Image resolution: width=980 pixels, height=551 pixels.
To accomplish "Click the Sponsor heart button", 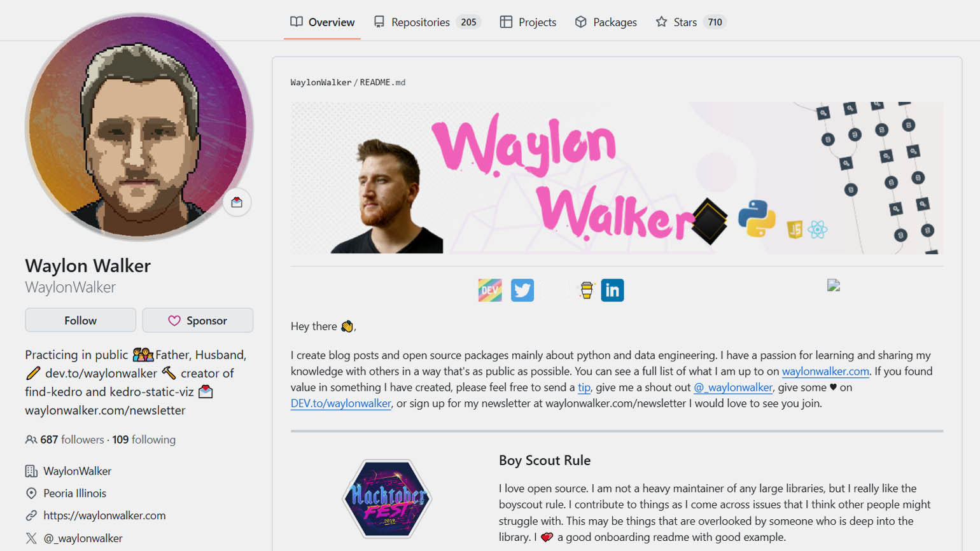I will (198, 321).
